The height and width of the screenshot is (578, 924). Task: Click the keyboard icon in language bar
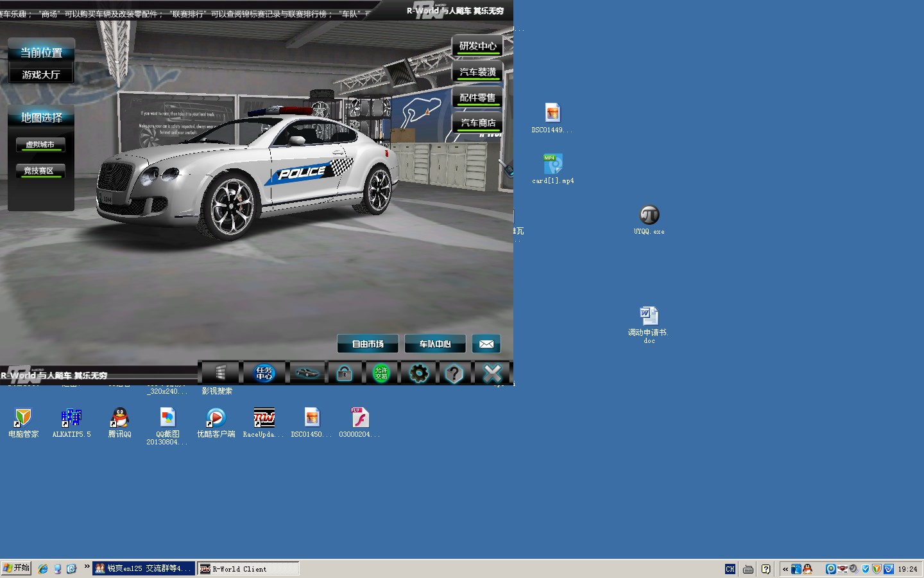(748, 569)
